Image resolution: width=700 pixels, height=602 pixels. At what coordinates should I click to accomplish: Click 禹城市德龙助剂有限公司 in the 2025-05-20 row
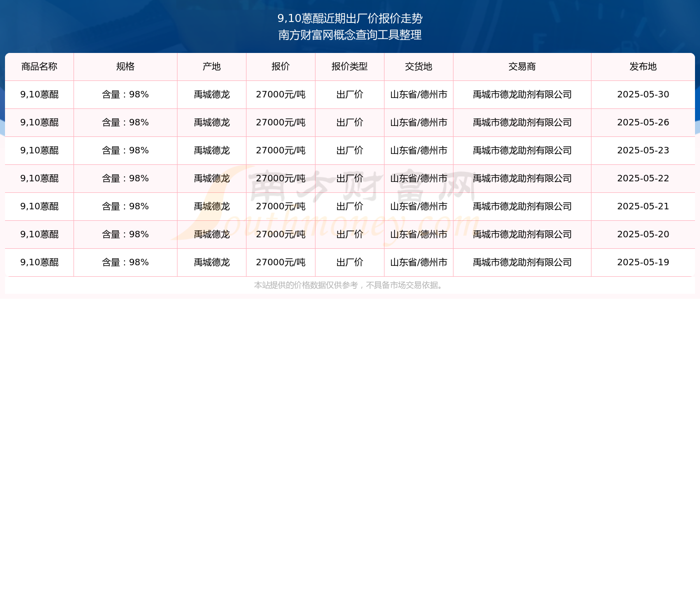point(522,234)
